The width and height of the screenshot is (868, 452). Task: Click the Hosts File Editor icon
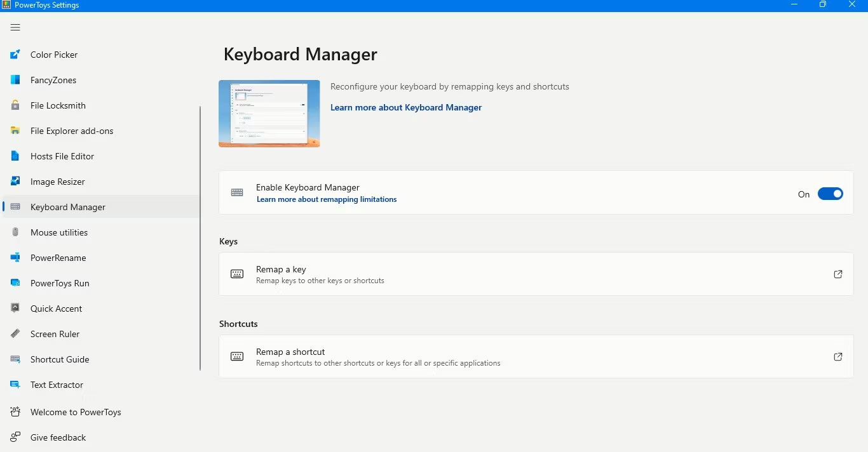[x=15, y=156]
